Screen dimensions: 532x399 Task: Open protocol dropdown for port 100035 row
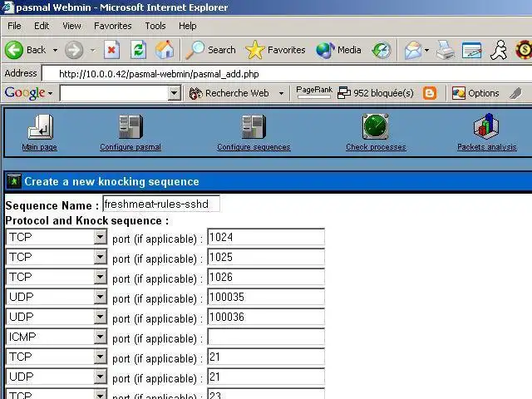point(101,297)
